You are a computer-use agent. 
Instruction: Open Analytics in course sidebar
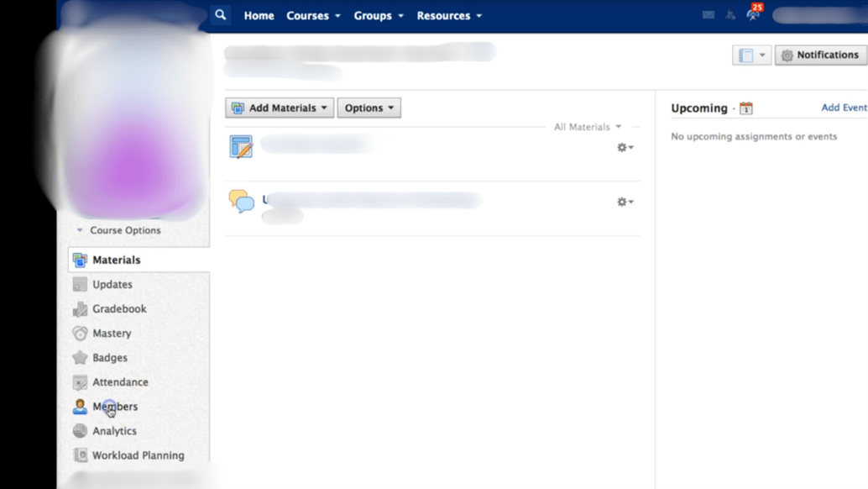pos(115,430)
